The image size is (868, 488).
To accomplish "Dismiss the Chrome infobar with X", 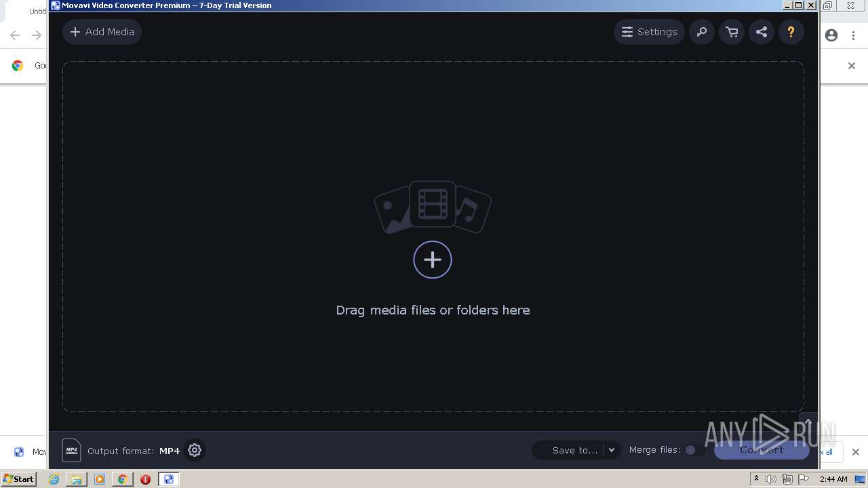I will pos(852,66).
